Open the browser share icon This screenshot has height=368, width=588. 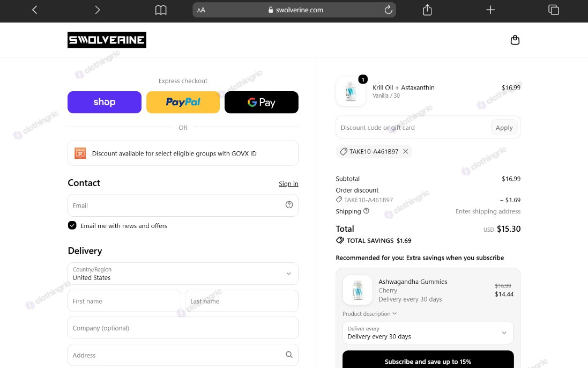pos(427,10)
